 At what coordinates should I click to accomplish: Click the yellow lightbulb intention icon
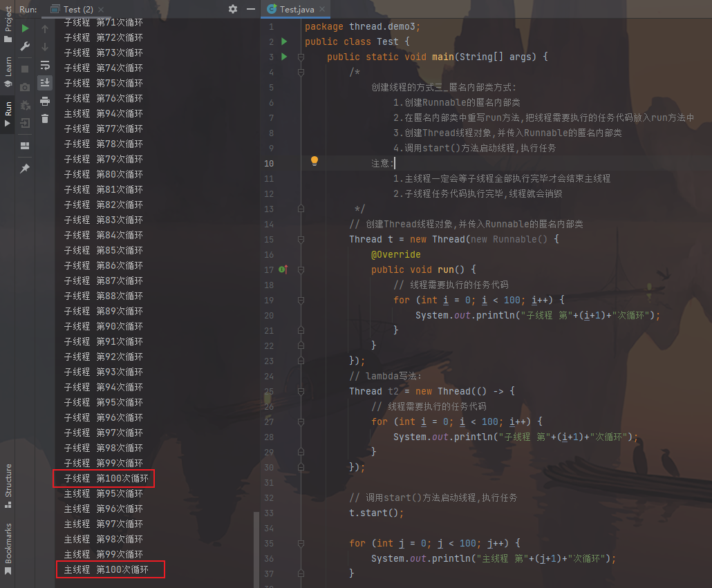coord(315,161)
